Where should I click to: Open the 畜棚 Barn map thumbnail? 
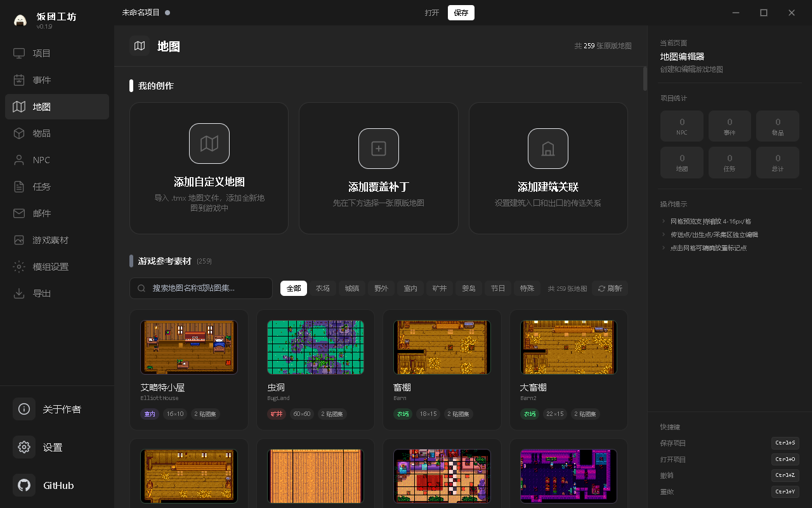(x=442, y=347)
